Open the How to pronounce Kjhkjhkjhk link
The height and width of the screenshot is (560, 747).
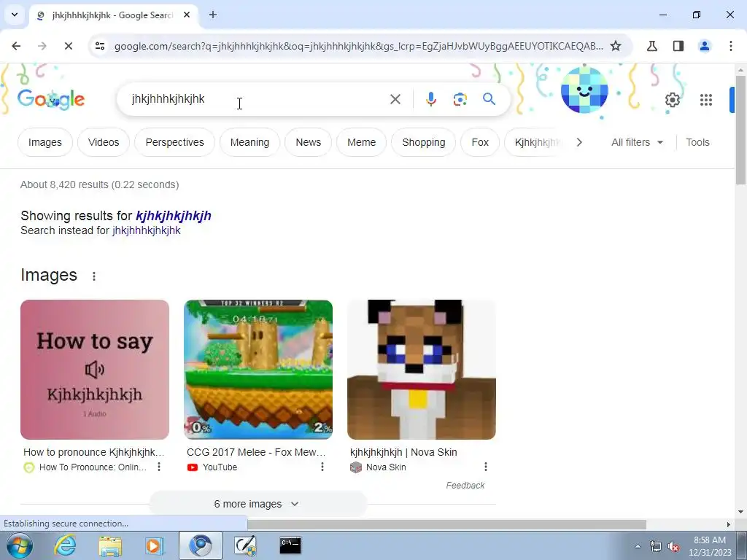[x=94, y=452]
